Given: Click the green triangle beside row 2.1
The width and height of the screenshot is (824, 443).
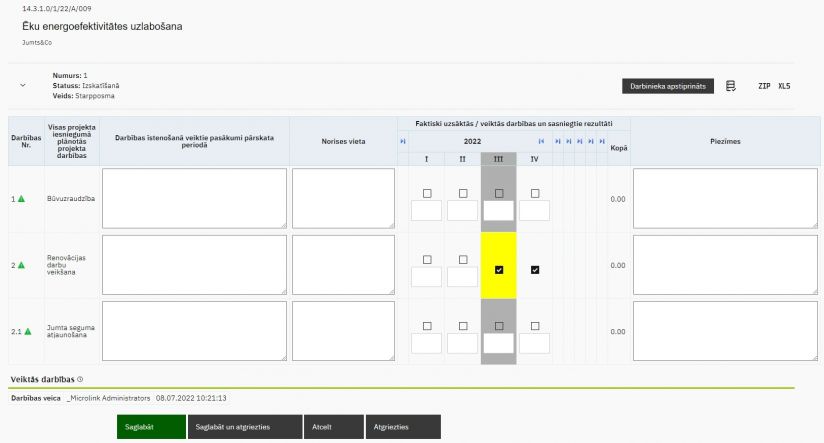Looking at the screenshot, I should tap(28, 331).
